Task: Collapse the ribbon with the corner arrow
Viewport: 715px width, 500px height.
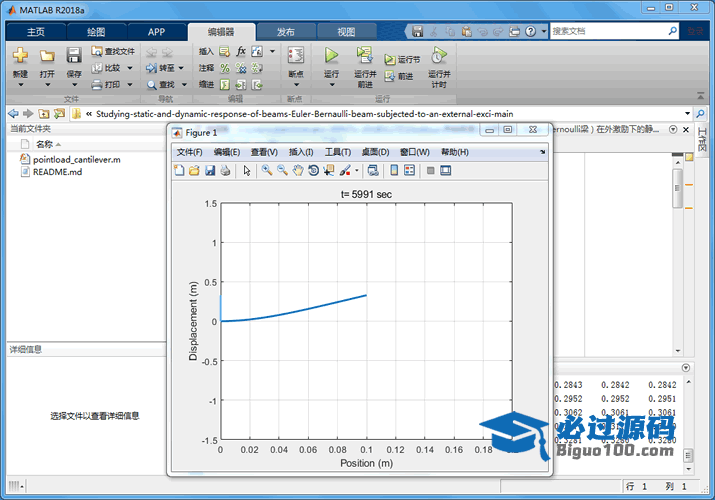Action: [700, 96]
